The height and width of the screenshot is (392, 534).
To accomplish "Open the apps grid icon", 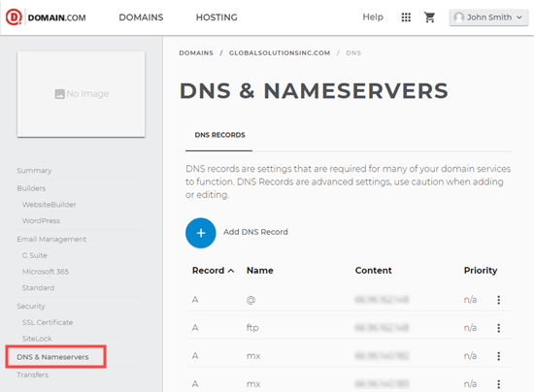I will point(406,17).
